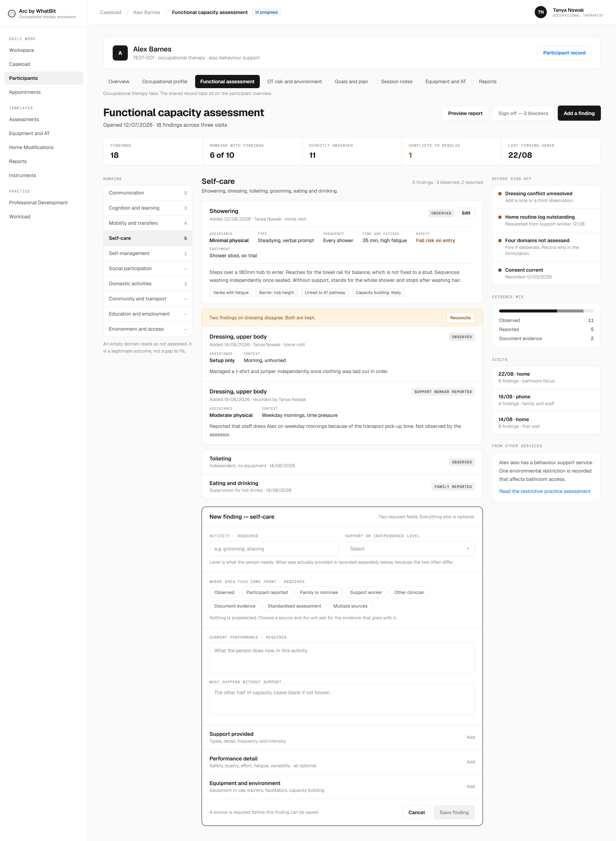616x841 pixels.
Task: Cancel the new finding form
Action: (x=416, y=812)
